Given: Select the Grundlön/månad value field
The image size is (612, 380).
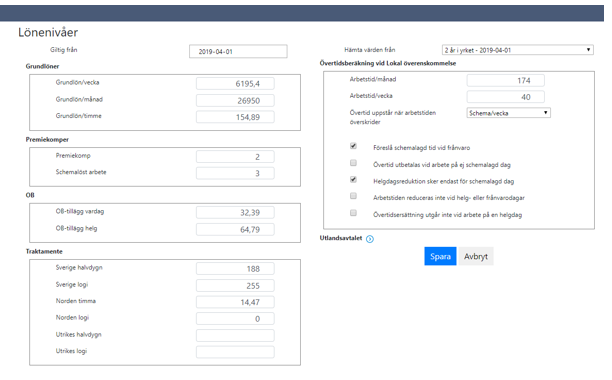Looking at the screenshot, I should [235, 101].
